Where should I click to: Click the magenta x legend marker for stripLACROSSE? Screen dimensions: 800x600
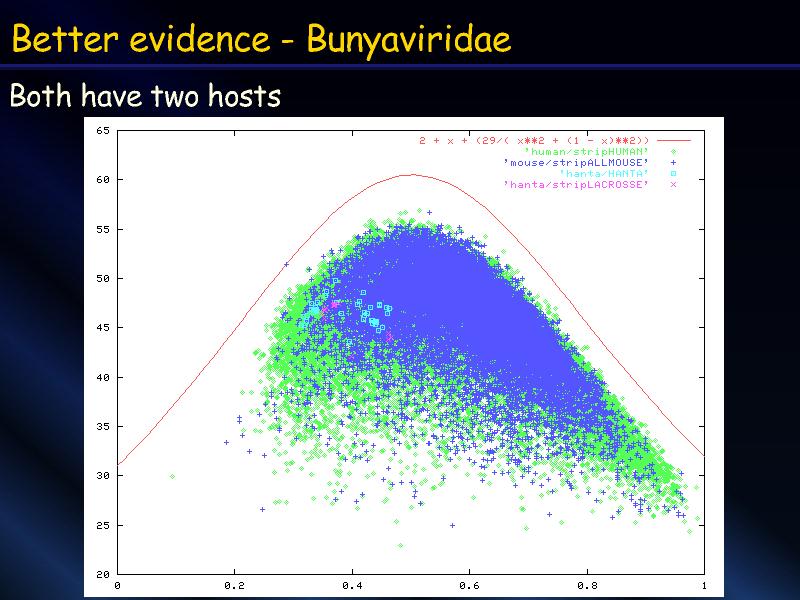click(x=673, y=184)
